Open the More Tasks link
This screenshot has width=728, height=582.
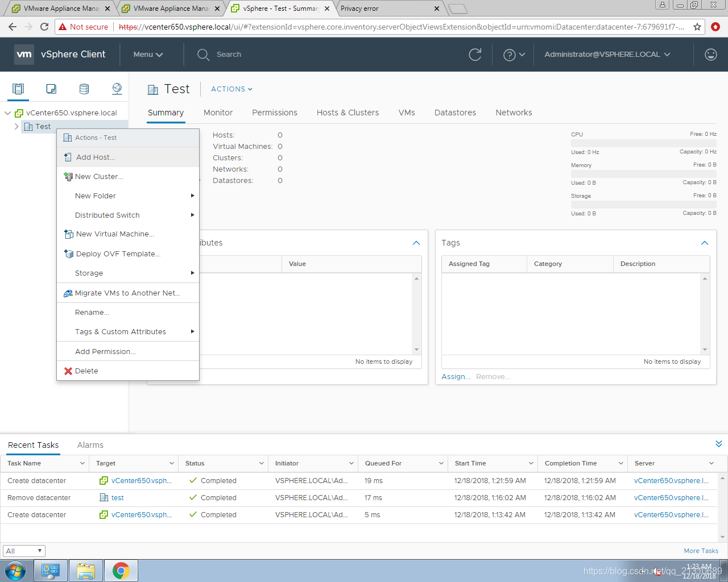[701, 551]
